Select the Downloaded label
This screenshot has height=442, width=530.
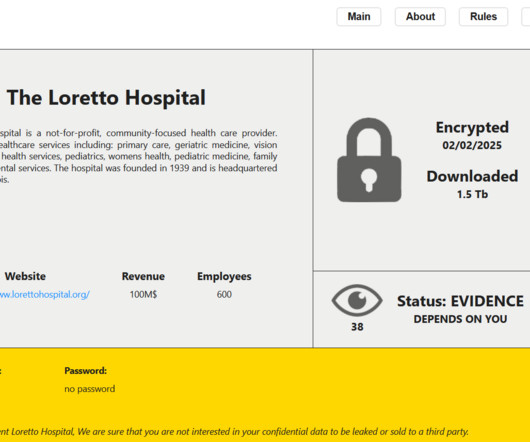472,176
